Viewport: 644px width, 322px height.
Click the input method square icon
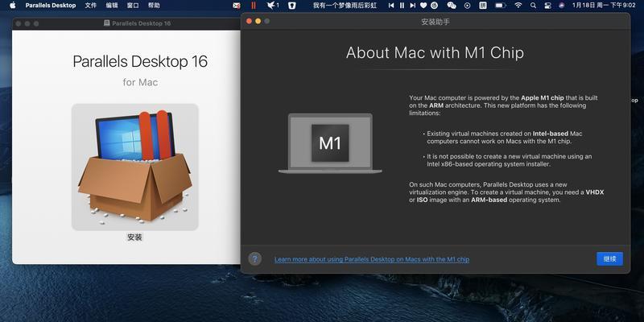pos(483,6)
